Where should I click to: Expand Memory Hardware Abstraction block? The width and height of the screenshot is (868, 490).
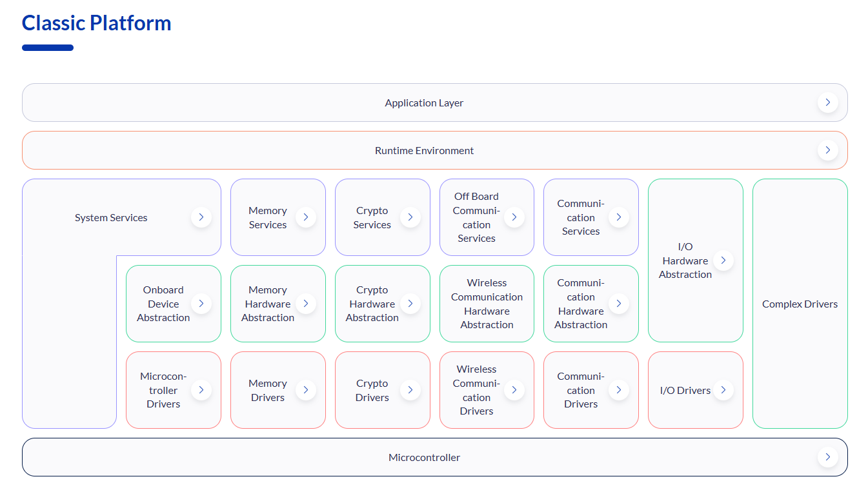(x=306, y=304)
